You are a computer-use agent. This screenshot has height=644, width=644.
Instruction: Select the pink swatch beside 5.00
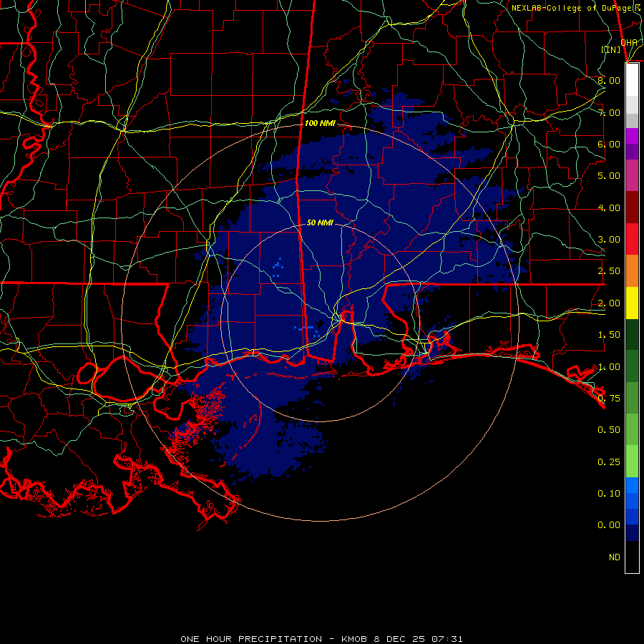coord(632,176)
